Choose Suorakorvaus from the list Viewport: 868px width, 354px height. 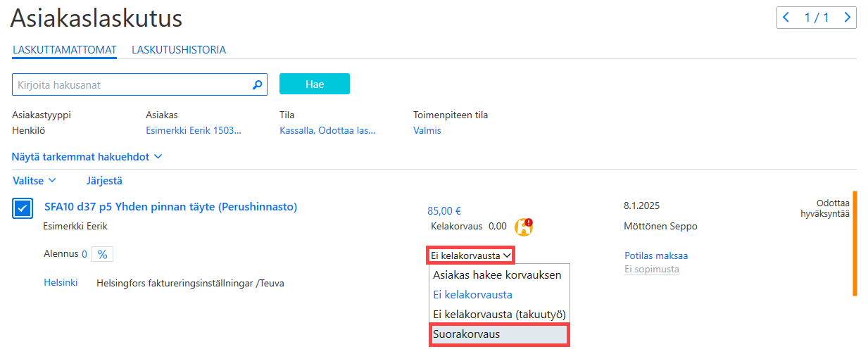(x=498, y=334)
